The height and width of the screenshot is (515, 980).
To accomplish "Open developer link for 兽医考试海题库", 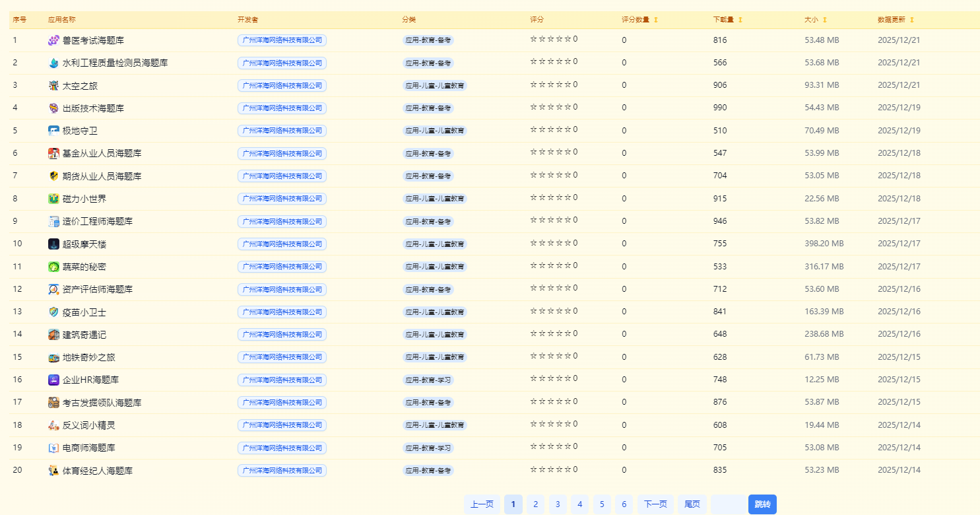I will tap(282, 40).
